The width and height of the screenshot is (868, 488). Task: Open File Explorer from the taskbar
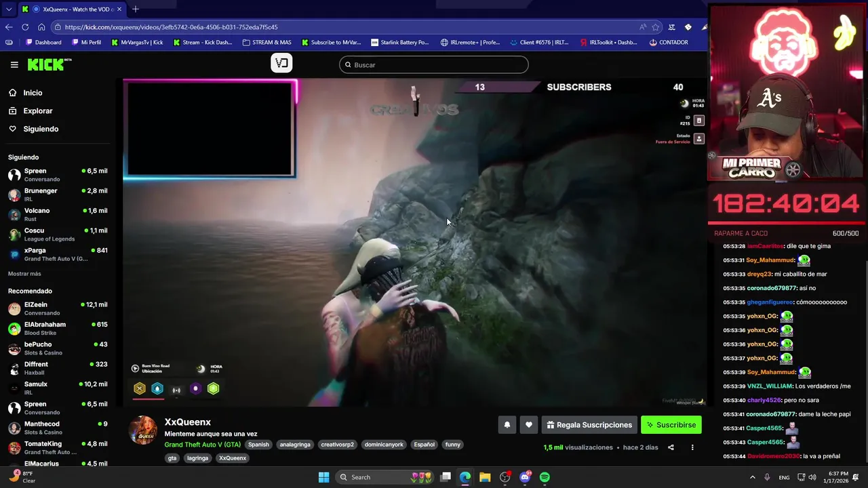[485, 477]
